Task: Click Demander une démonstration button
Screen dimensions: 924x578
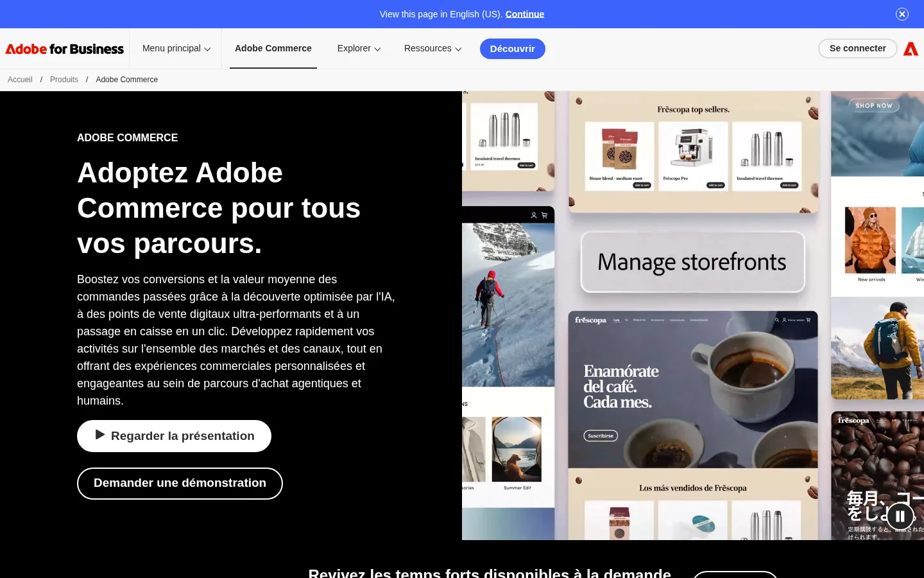Action: click(180, 484)
